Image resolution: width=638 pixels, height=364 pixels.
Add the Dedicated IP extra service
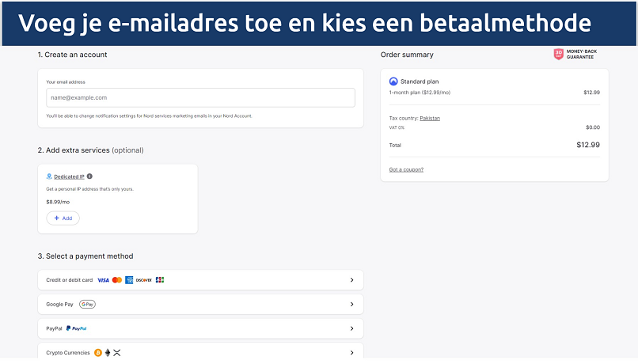63,218
